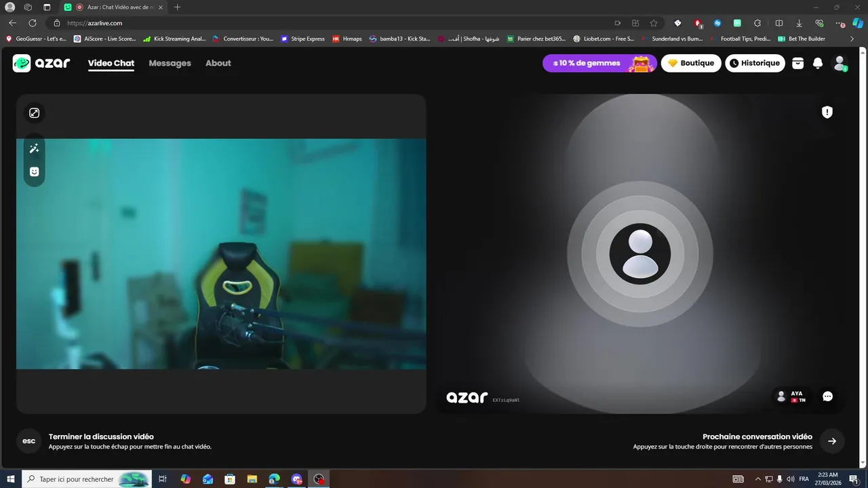Image resolution: width=868 pixels, height=488 pixels.
Task: Open the profile avatar menu
Action: 840,63
